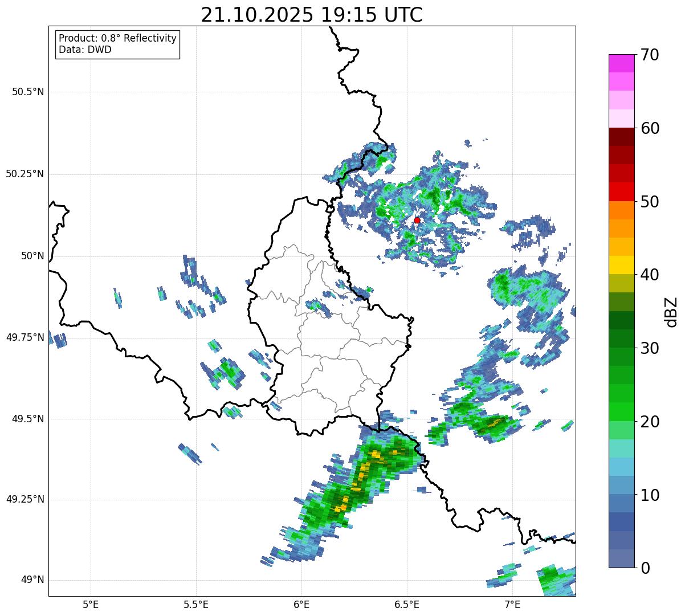The height and width of the screenshot is (616, 685).
Task: Click the title "21.10.2025 19:15 UTC"
Action: [312, 15]
